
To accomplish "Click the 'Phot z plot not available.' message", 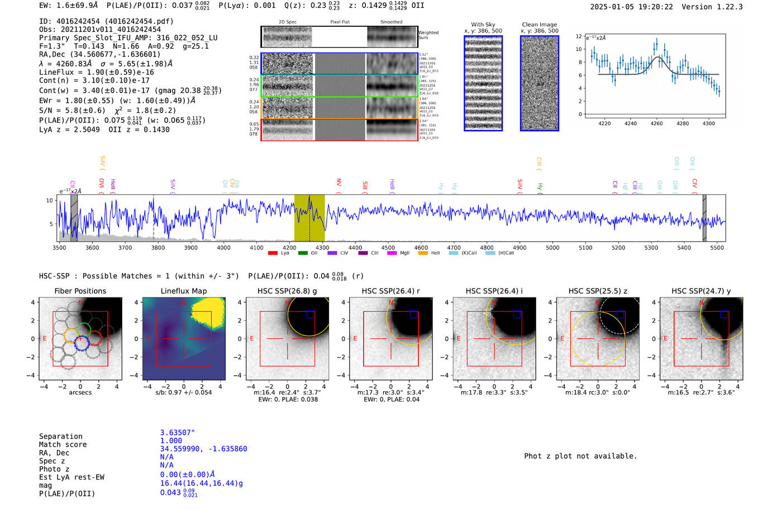I will pyautogui.click(x=581, y=456).
